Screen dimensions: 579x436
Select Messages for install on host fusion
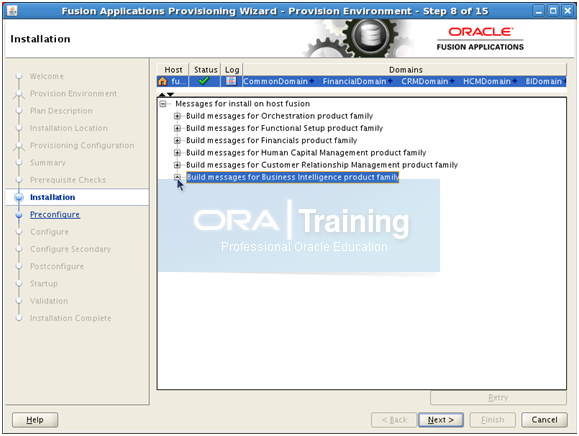coord(243,104)
